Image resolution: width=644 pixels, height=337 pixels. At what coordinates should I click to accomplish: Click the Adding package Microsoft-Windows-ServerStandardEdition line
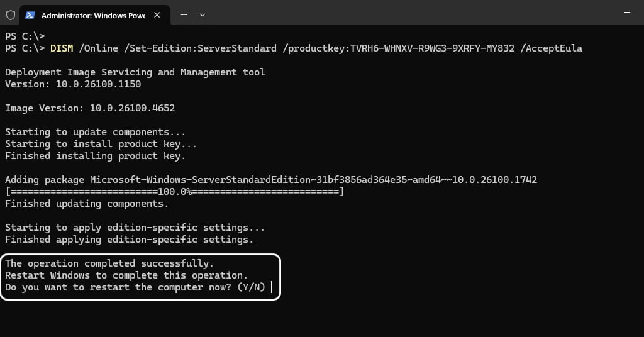[271, 180]
